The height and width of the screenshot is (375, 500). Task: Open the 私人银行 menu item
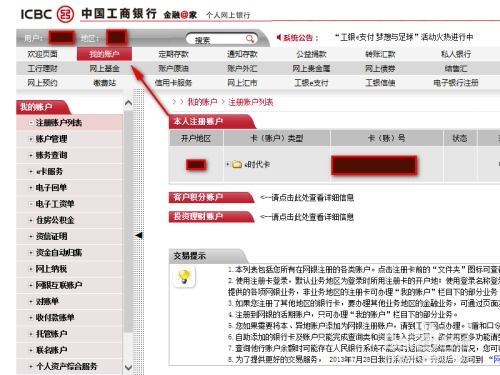click(456, 54)
